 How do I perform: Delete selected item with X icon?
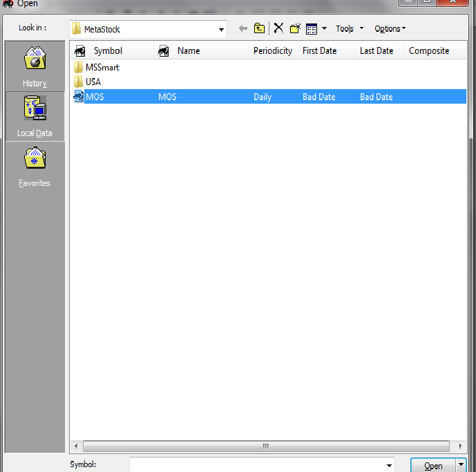pyautogui.click(x=278, y=28)
